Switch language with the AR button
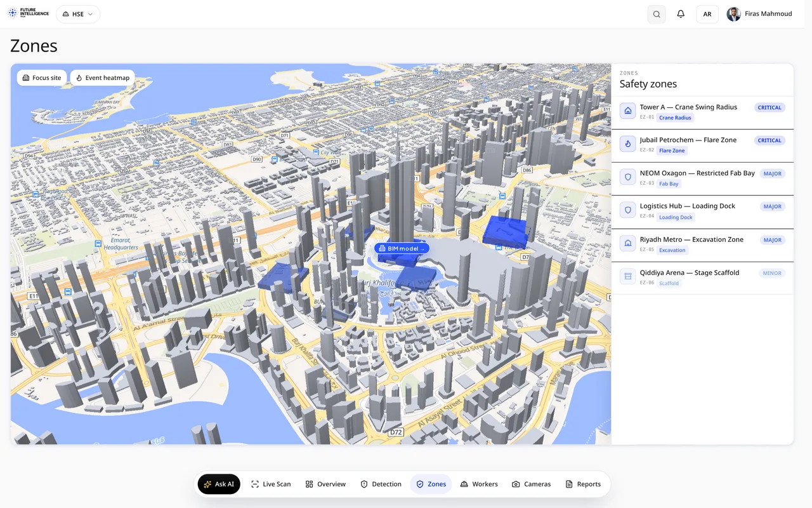 click(707, 14)
